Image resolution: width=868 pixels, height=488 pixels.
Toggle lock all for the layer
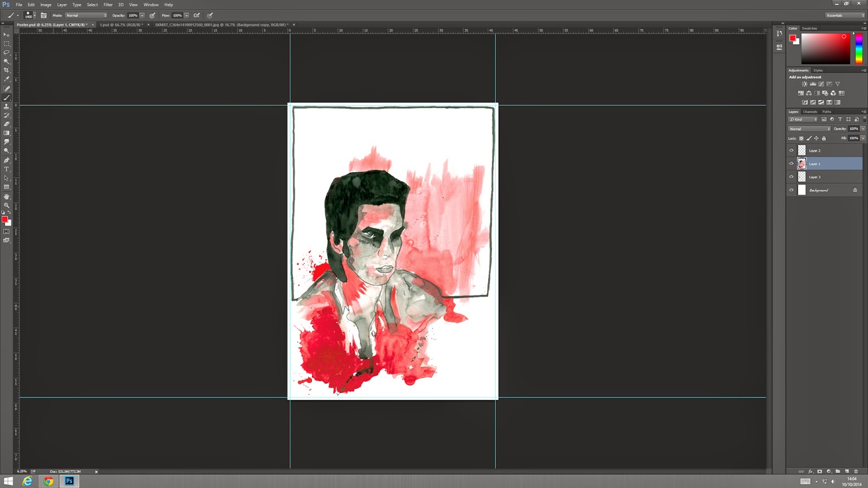coord(824,138)
